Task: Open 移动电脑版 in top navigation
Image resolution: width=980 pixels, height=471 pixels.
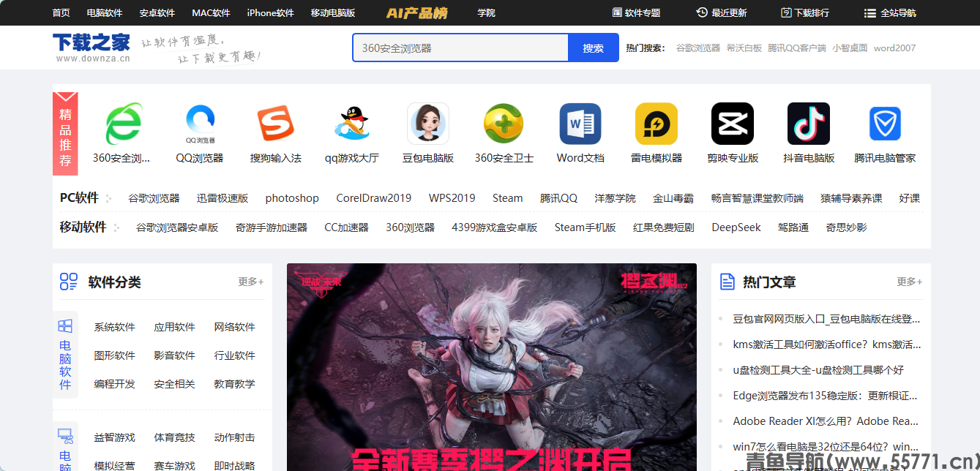Action: click(x=333, y=12)
